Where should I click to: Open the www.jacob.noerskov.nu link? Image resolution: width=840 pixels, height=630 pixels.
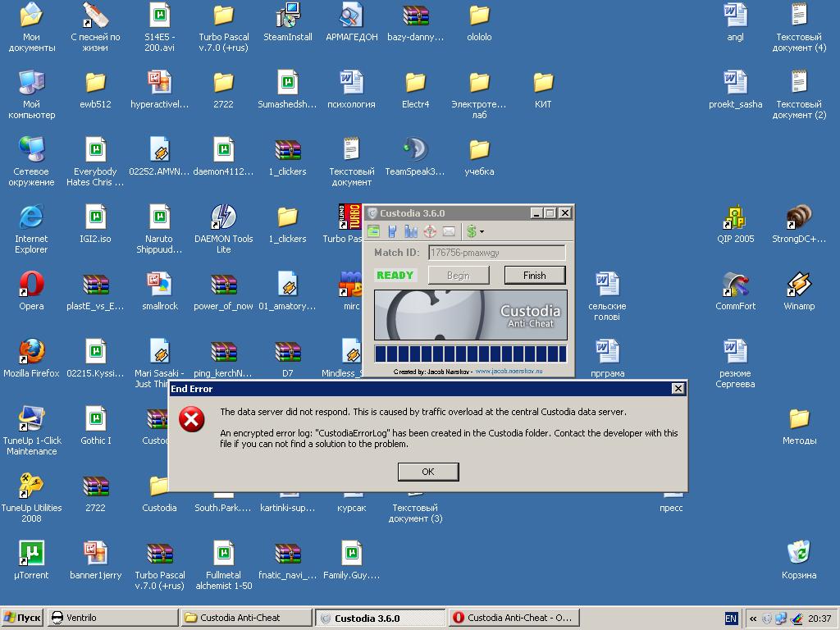pos(509,371)
